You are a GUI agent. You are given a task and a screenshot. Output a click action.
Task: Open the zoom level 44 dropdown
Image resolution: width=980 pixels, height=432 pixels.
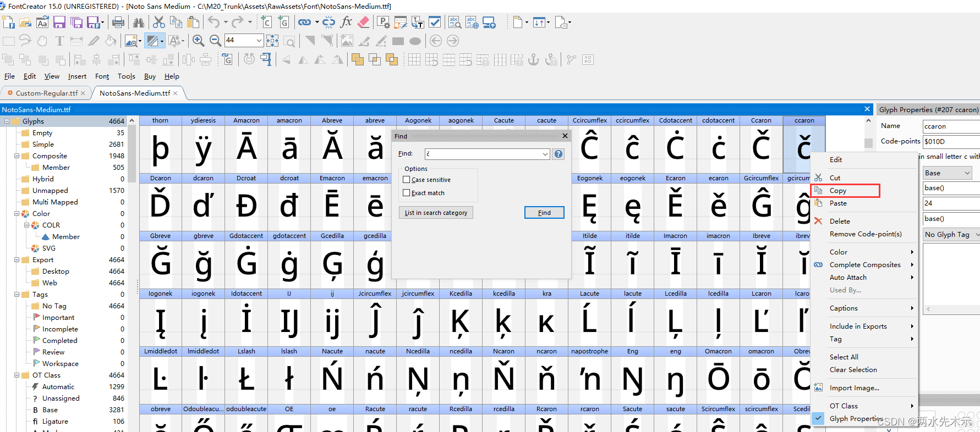pos(259,40)
